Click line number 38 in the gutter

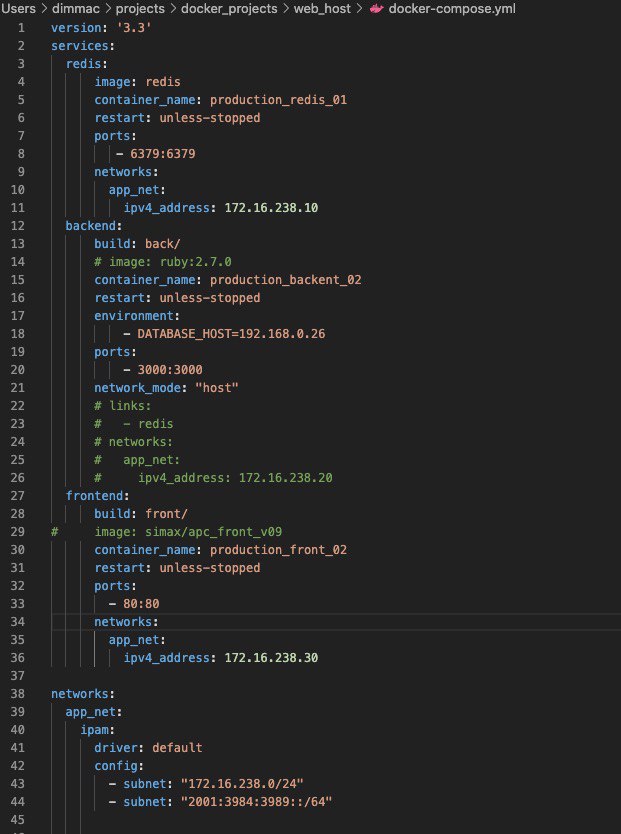18,694
